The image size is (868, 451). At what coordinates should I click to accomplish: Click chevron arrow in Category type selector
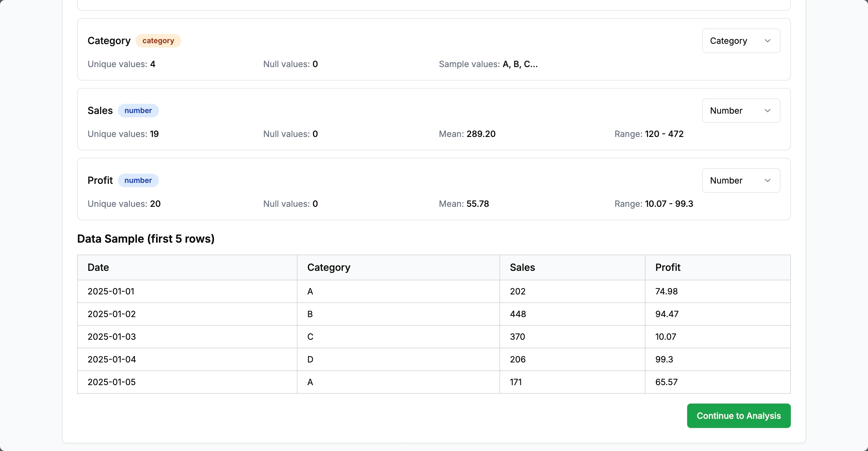[x=768, y=41]
